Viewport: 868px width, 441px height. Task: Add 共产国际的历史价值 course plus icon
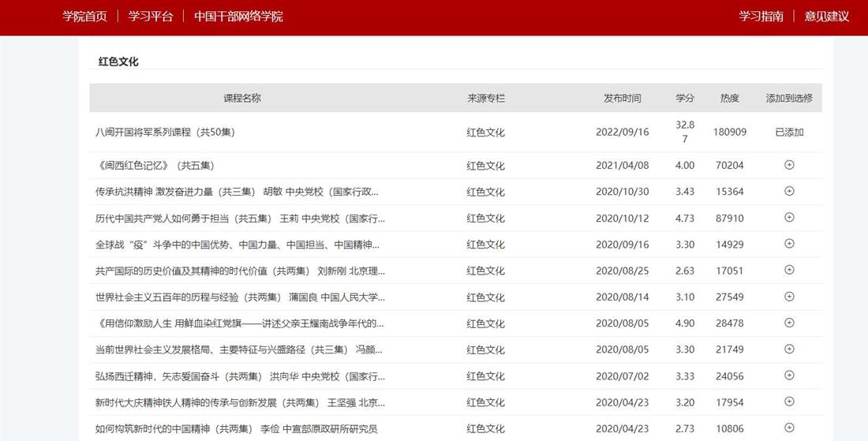tap(789, 270)
